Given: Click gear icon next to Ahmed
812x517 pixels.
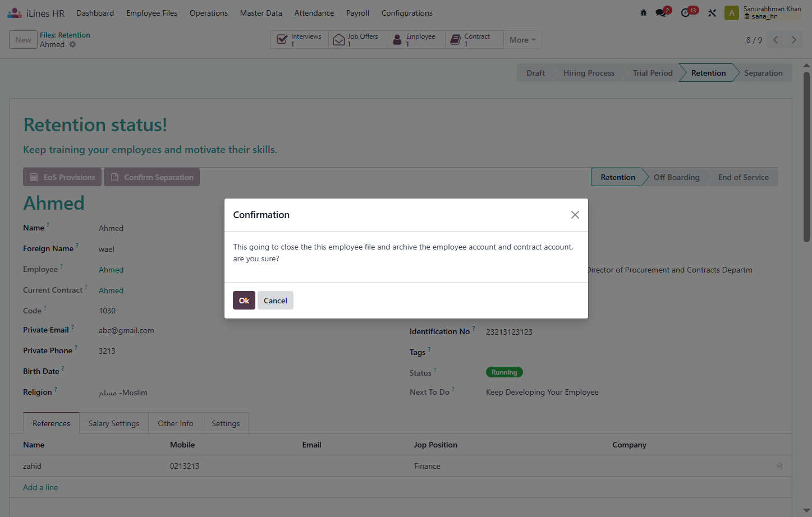Looking at the screenshot, I should point(72,44).
